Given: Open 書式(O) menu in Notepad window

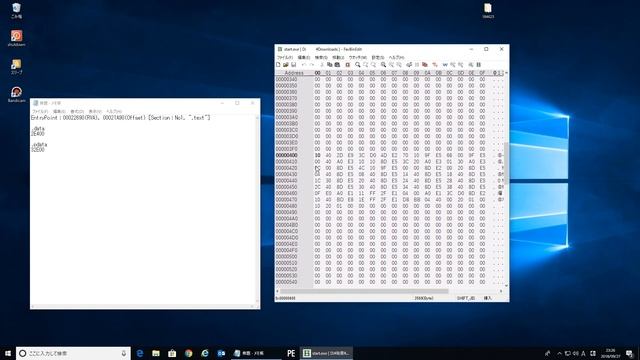Looking at the screenshot, I should point(77,111).
